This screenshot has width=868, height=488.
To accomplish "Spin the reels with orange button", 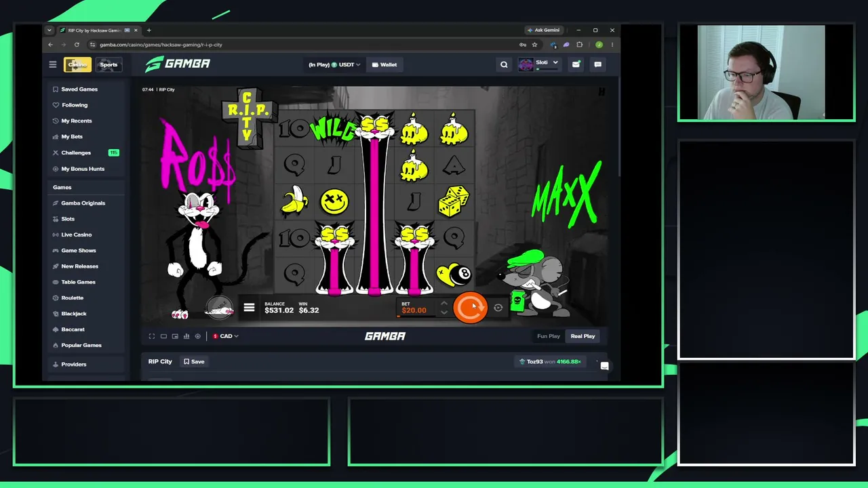I will coord(470,308).
